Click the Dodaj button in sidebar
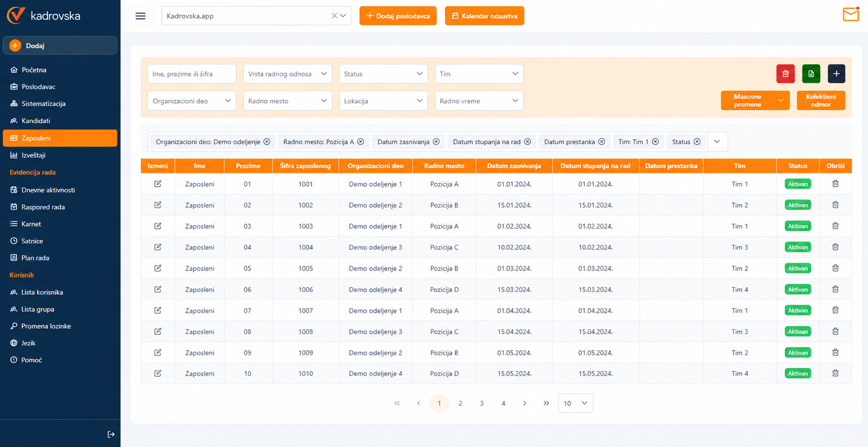The width and height of the screenshot is (868, 447). coord(60,46)
